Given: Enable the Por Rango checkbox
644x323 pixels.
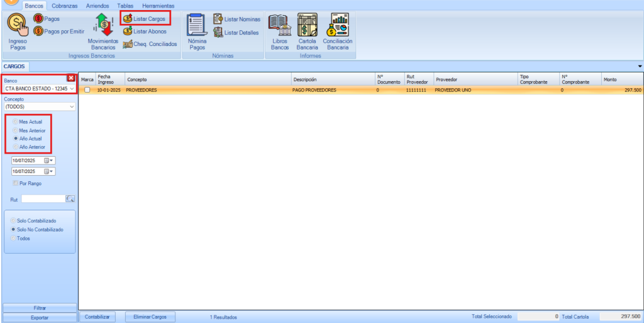Looking at the screenshot, I should pos(16,183).
